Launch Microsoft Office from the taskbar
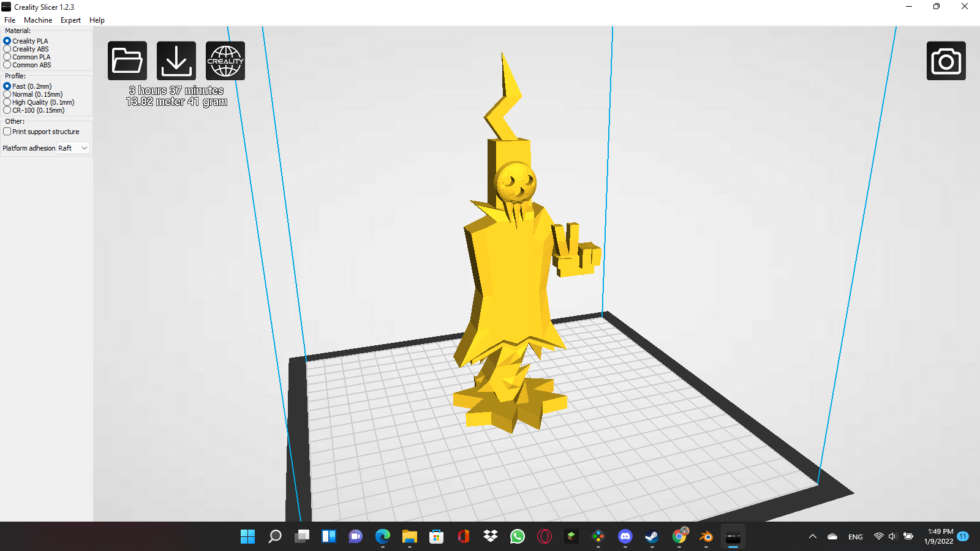This screenshot has width=980, height=551. tap(464, 537)
